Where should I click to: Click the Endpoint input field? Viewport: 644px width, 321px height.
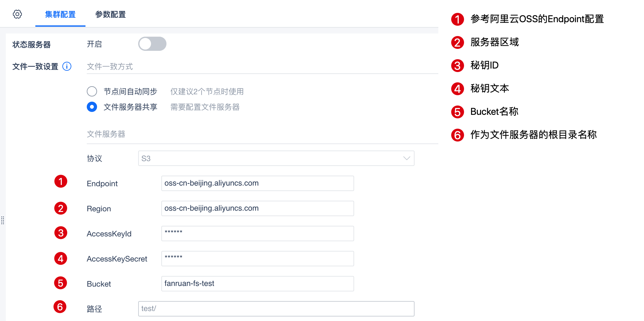coord(258,183)
